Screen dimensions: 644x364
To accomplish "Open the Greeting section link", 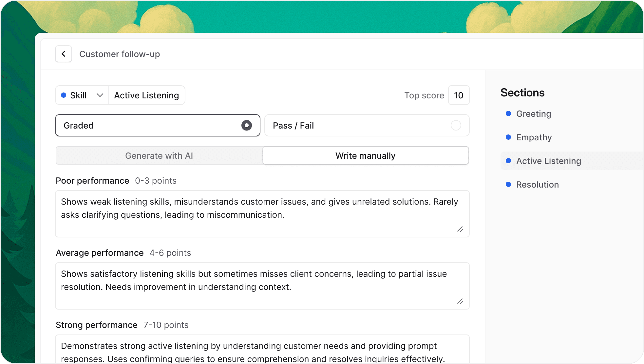I will click(x=534, y=114).
